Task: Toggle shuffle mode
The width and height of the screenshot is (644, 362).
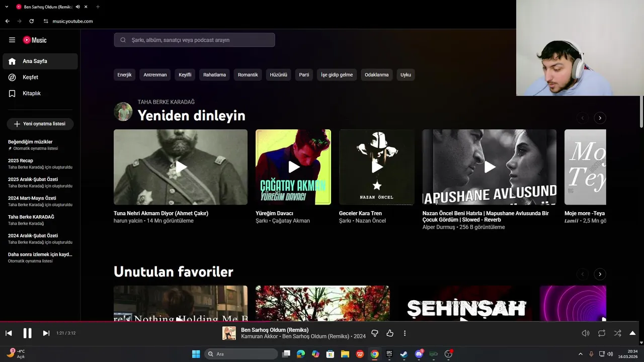Action: click(x=617, y=333)
